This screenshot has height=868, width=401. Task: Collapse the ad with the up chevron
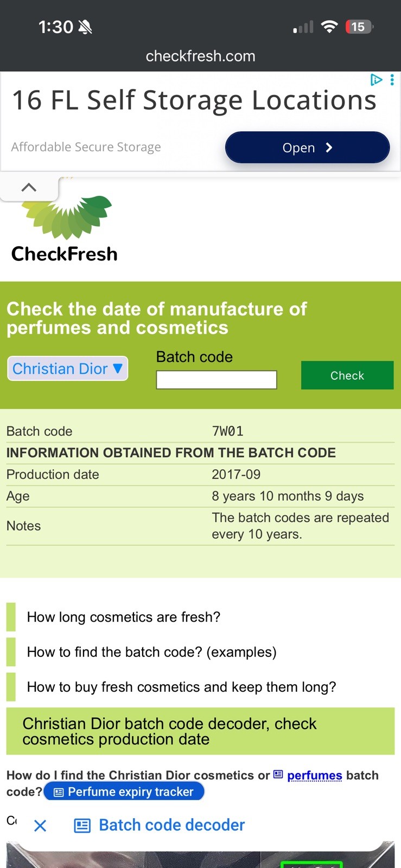[29, 188]
